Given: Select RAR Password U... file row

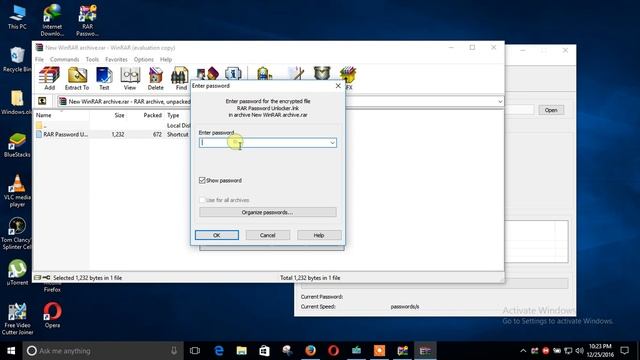Looking at the screenshot, I should (112, 134).
